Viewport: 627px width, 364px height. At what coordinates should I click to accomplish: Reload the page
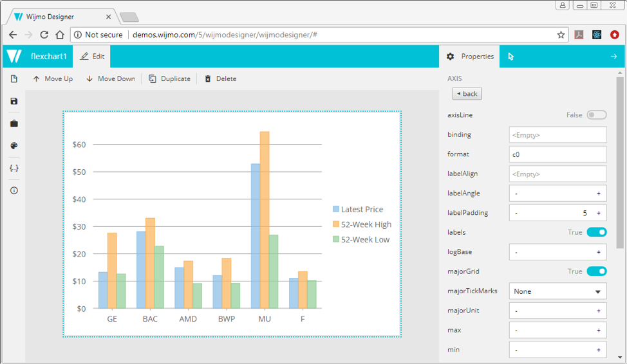[44, 35]
